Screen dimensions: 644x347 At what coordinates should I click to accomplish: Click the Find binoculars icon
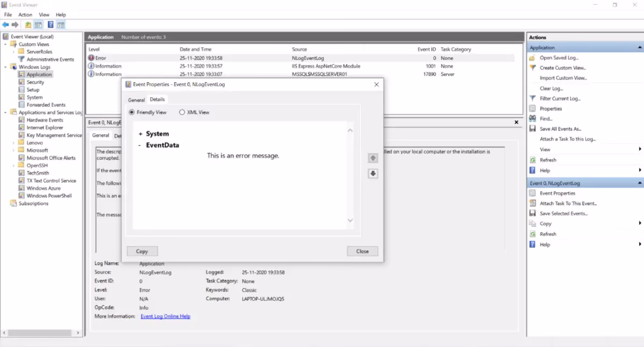tap(532, 119)
